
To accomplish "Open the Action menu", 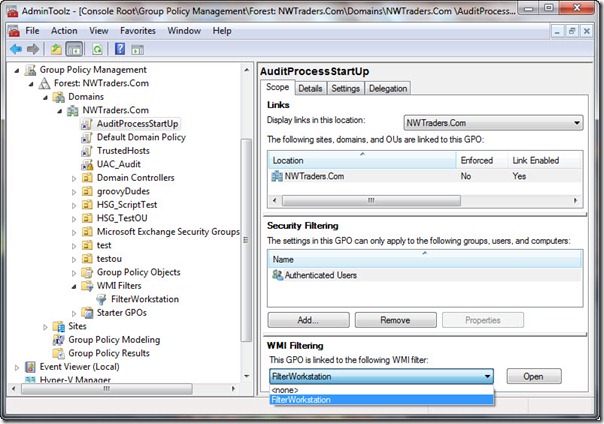I will click(64, 31).
